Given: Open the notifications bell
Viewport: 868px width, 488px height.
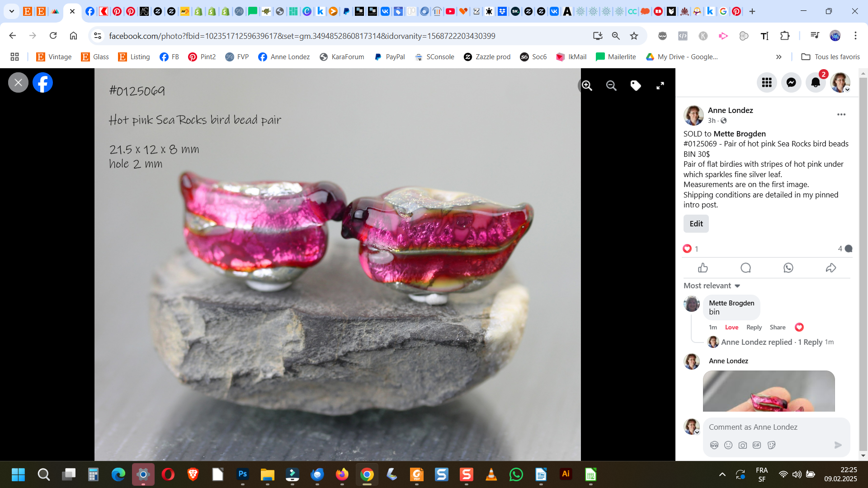Looking at the screenshot, I should click(816, 83).
